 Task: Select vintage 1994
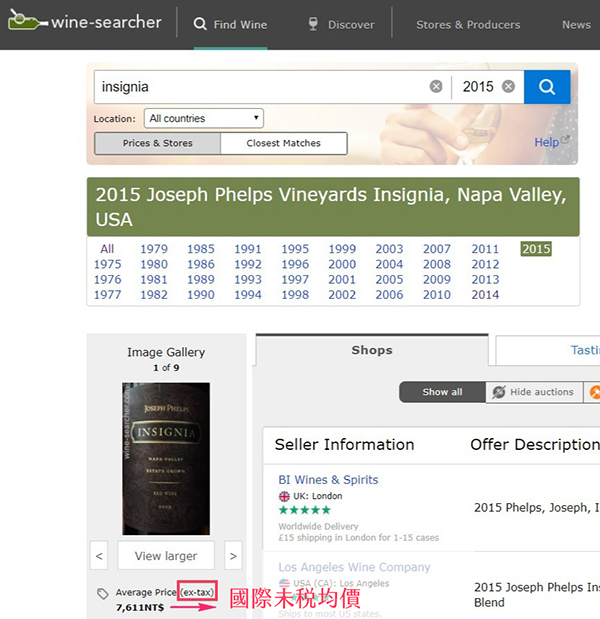248,294
